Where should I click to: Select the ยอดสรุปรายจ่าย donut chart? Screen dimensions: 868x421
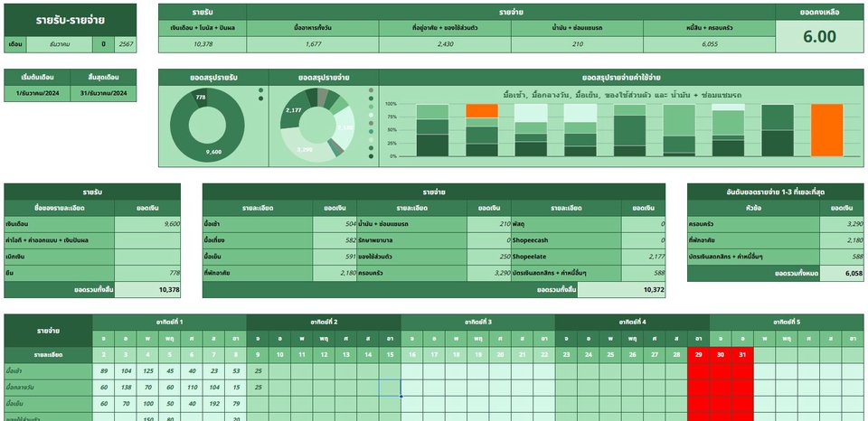tap(316, 126)
